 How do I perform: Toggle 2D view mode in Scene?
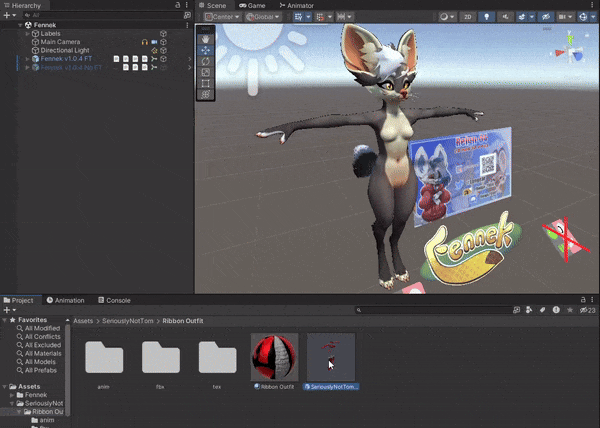click(467, 17)
